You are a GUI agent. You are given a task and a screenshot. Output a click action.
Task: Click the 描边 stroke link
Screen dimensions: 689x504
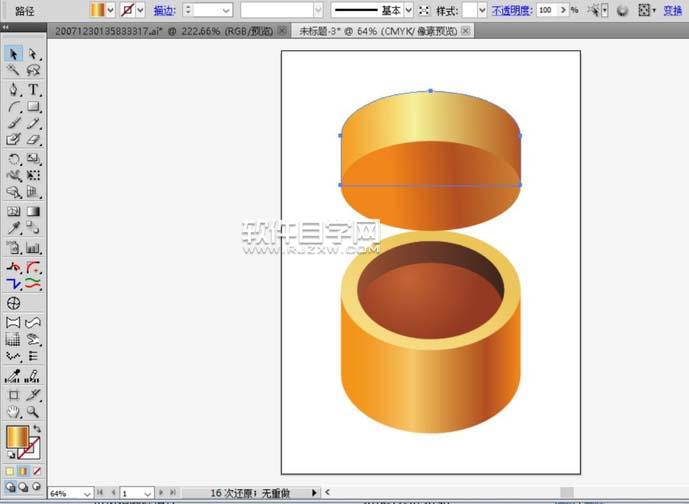tap(165, 10)
